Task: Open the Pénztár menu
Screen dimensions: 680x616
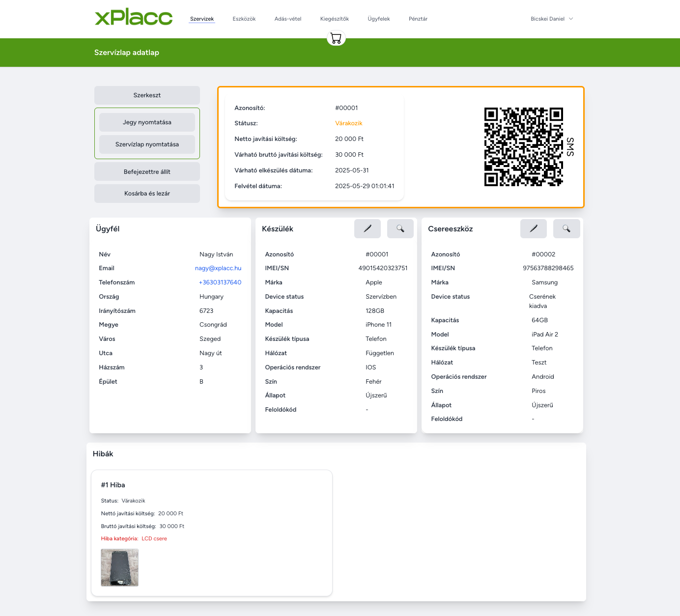Action: pyautogui.click(x=418, y=19)
